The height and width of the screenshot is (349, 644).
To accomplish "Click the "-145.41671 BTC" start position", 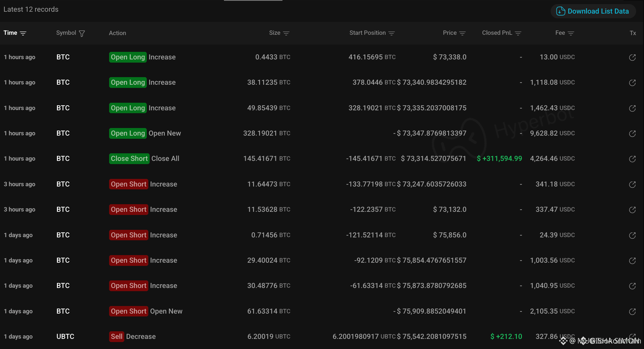I will coord(371,158).
